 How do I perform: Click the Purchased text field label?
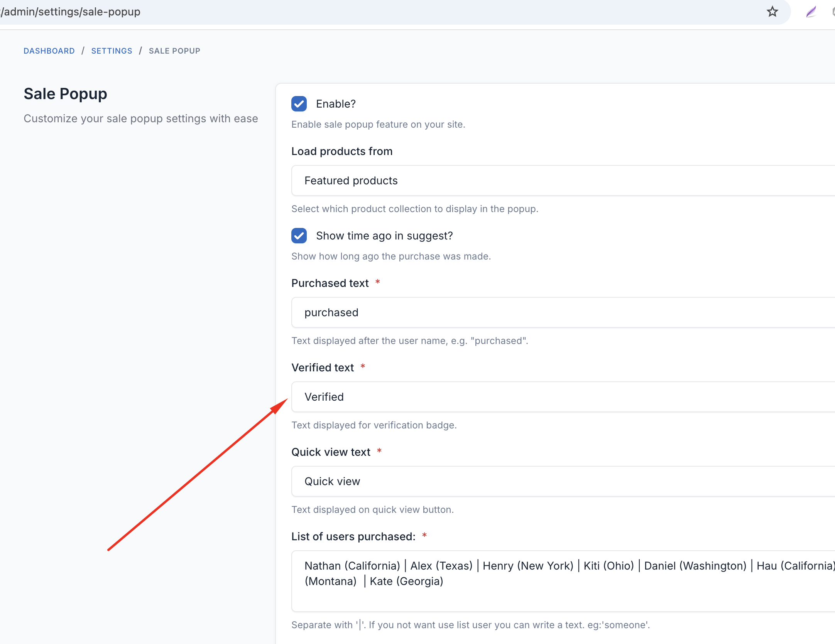[x=330, y=283]
